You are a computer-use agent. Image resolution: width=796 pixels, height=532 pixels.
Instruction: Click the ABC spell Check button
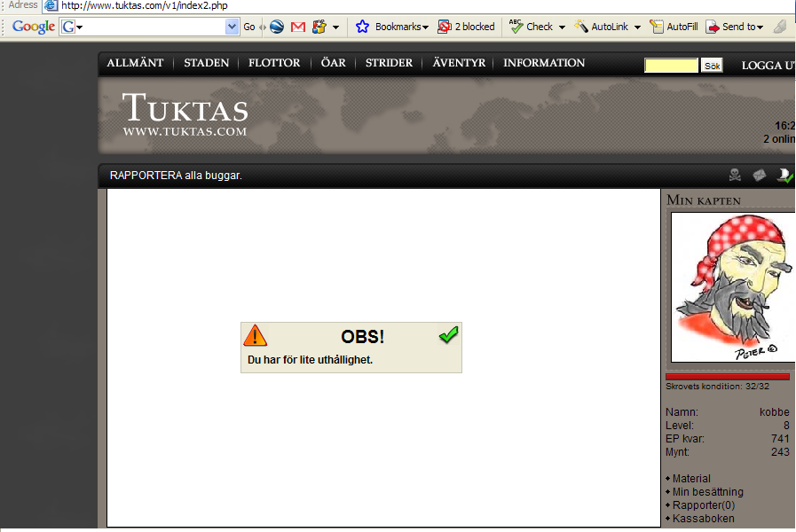531,27
